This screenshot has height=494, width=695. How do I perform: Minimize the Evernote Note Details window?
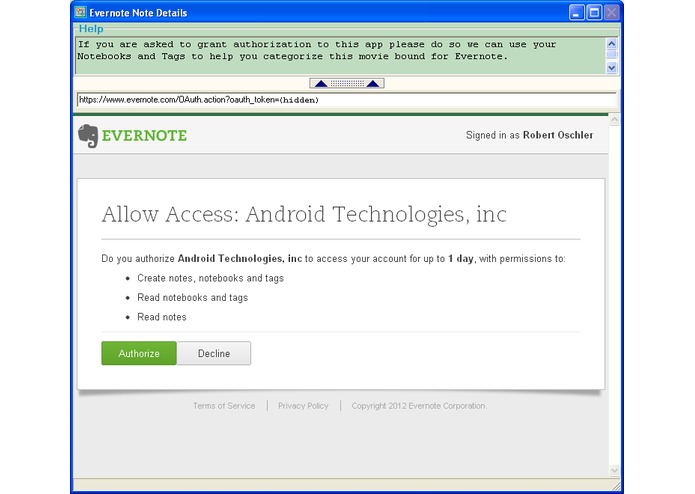[576, 12]
